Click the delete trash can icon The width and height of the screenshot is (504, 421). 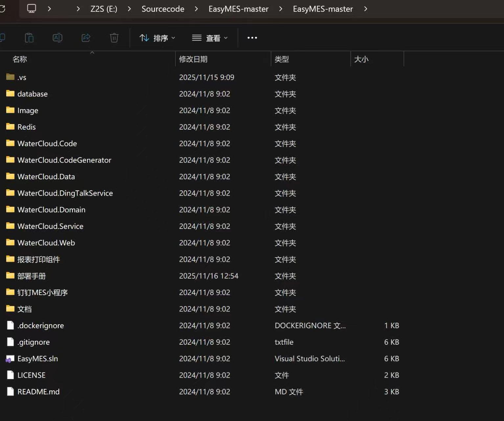114,38
